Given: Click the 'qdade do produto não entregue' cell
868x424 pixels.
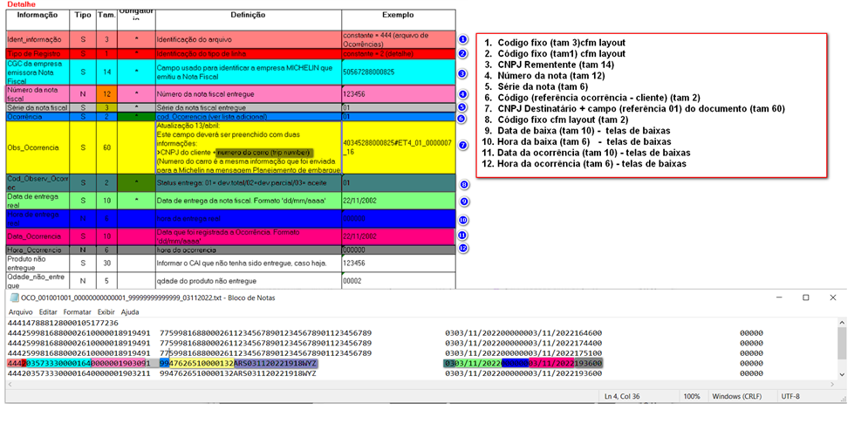Looking at the screenshot, I should 248,281.
